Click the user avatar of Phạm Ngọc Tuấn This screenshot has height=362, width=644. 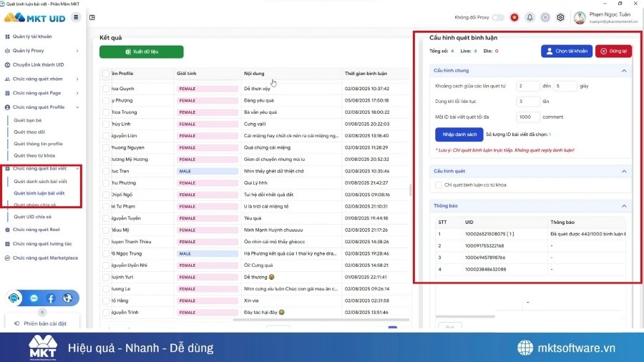pos(580,18)
